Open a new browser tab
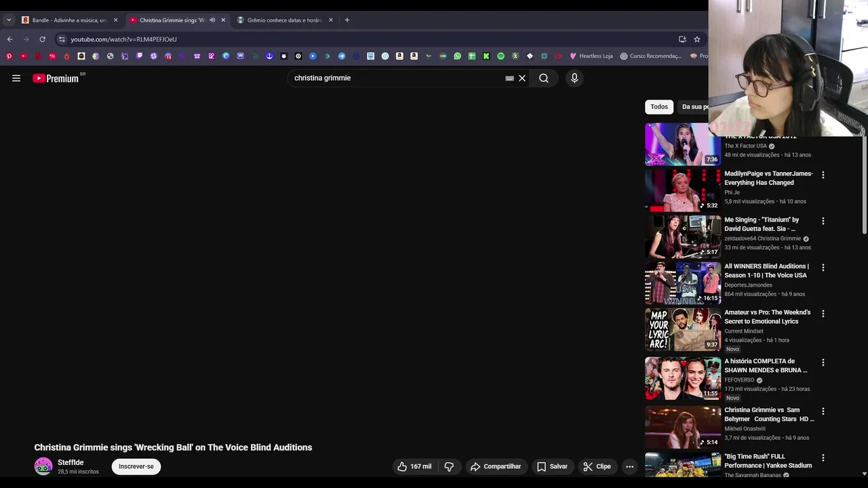Viewport: 868px width, 488px height. coord(347,20)
